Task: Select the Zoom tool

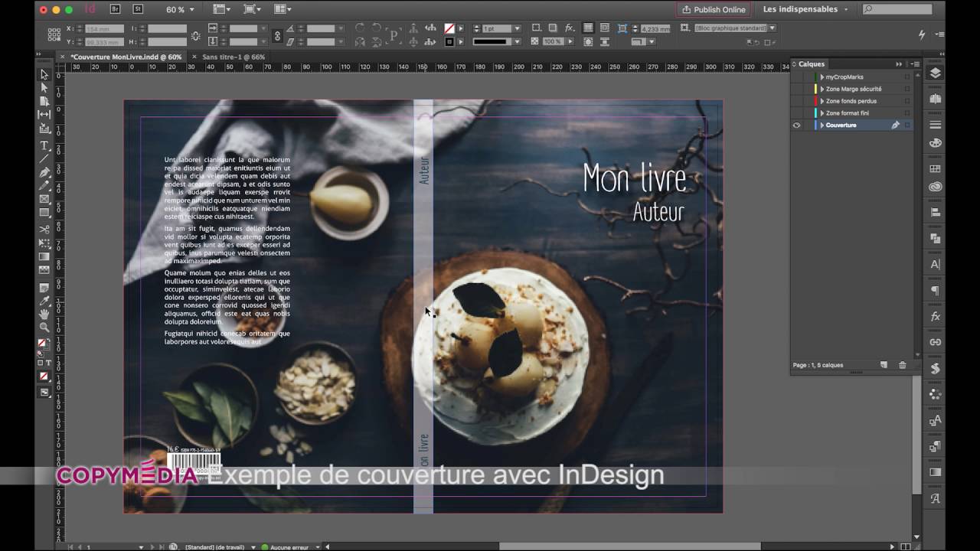Action: pyautogui.click(x=44, y=328)
